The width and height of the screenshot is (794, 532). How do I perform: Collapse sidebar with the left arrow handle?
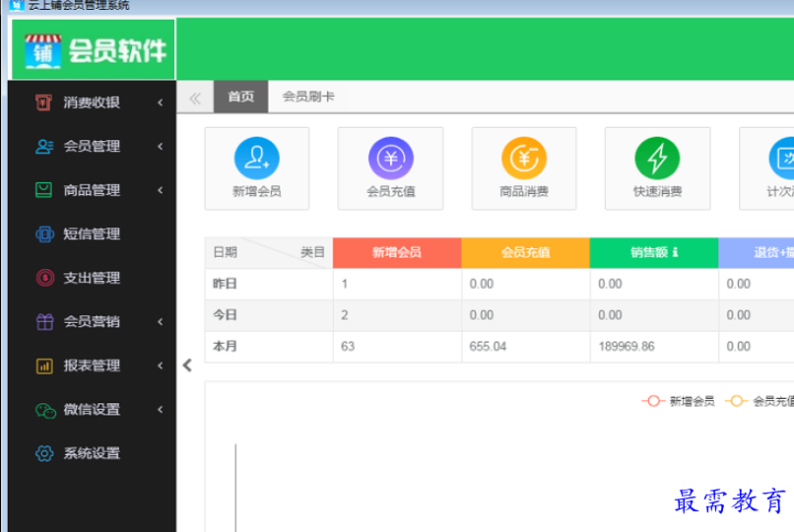(x=187, y=365)
